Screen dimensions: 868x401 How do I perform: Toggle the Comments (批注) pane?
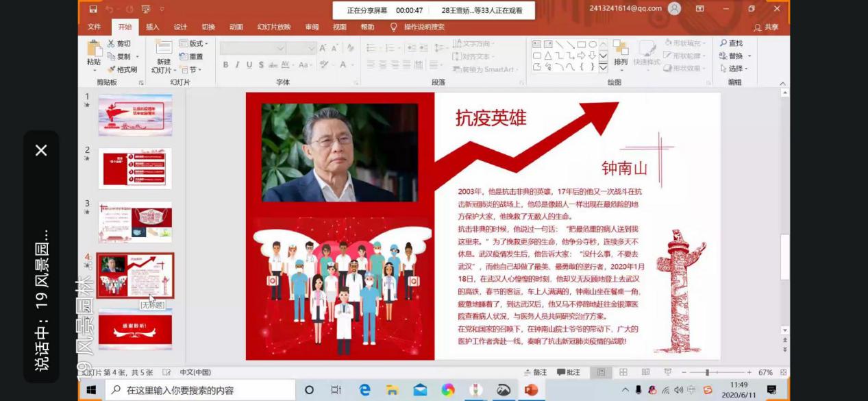(x=569, y=372)
